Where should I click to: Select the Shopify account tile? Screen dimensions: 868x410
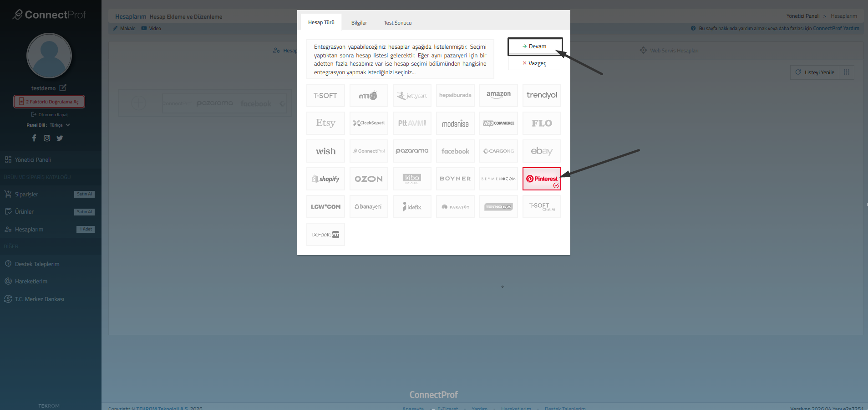[x=325, y=179]
